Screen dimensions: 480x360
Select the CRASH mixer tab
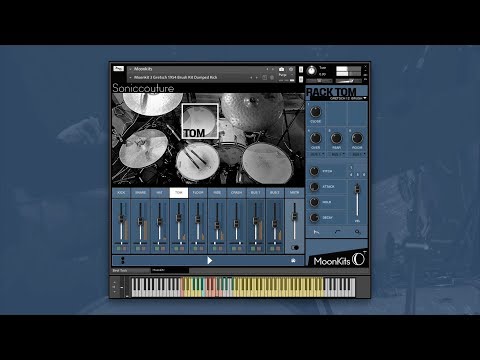[x=237, y=193]
